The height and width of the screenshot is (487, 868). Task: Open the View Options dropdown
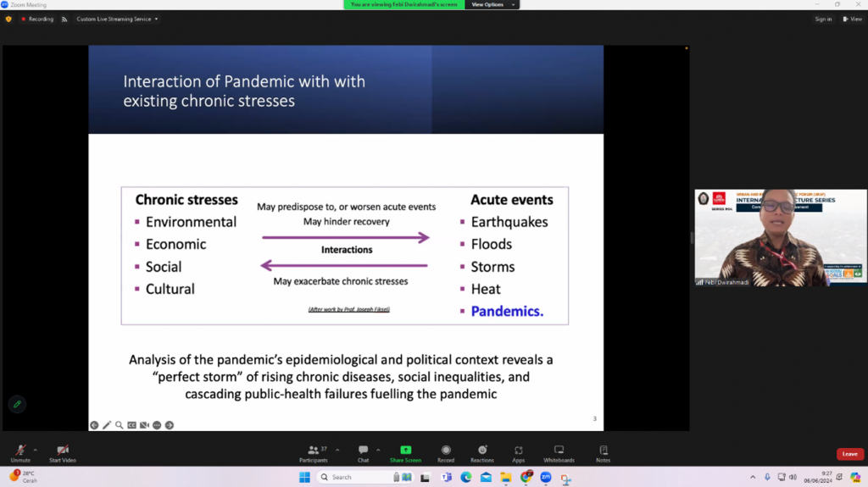click(491, 4)
